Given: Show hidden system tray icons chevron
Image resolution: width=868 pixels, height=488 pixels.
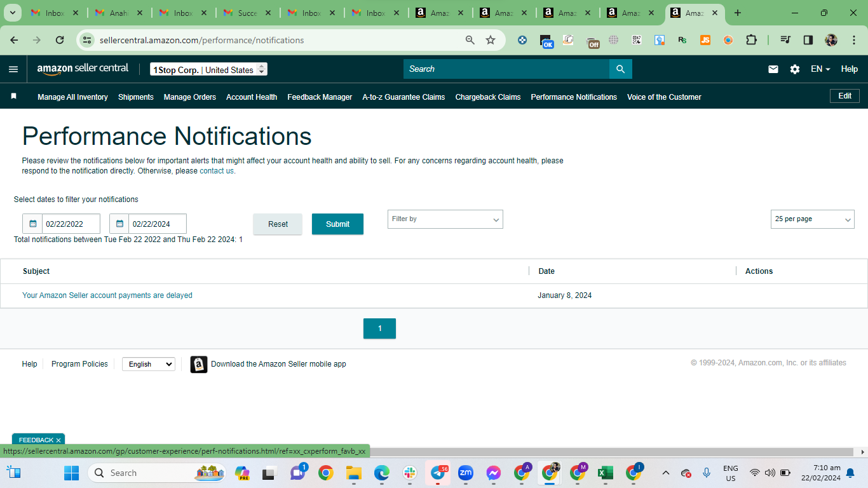Looking at the screenshot, I should pos(666,473).
